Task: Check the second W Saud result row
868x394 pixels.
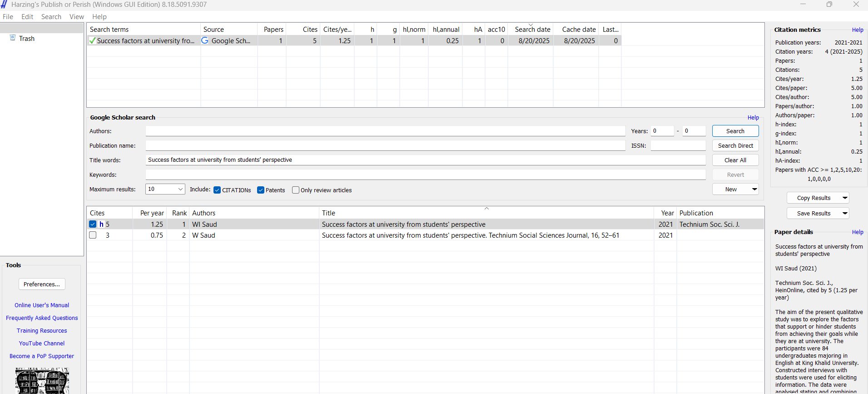Action: click(x=93, y=235)
